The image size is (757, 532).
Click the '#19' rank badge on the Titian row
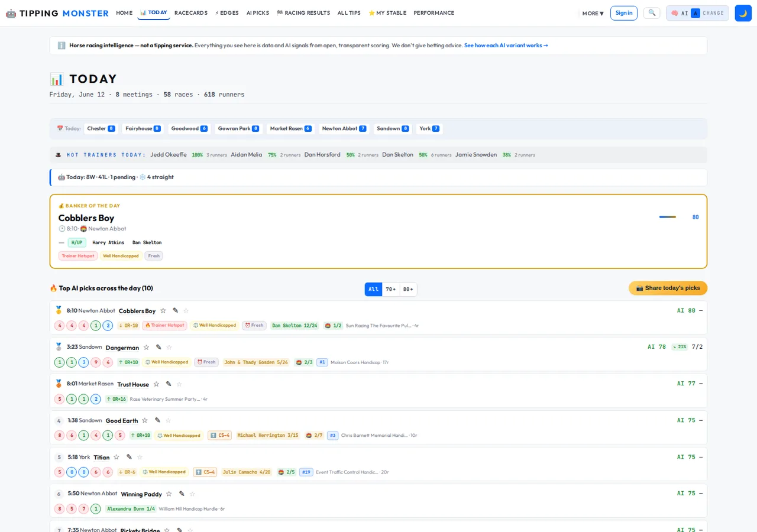point(306,472)
